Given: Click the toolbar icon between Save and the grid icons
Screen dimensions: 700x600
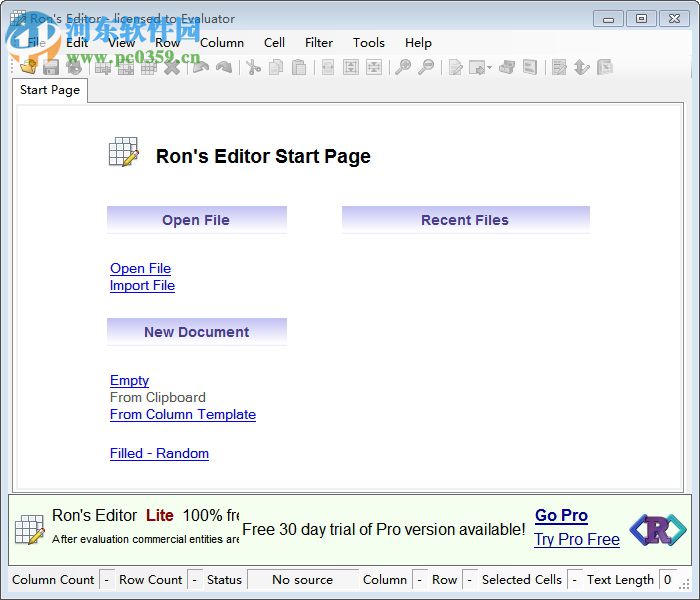Looking at the screenshot, I should point(74,67).
